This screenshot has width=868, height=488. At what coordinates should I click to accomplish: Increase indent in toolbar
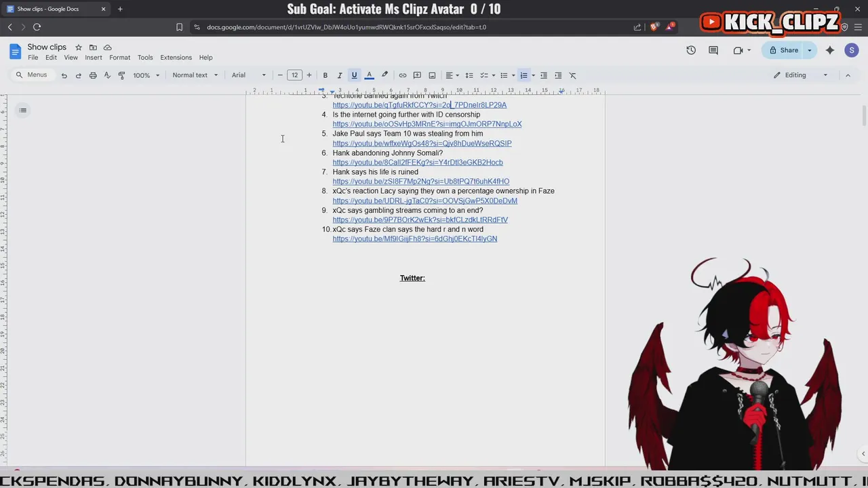pos(558,75)
